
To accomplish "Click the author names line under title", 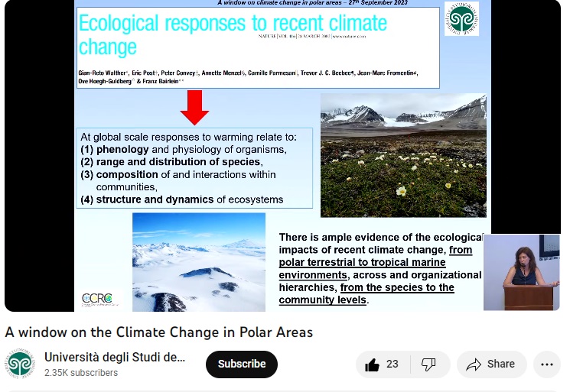I will click(x=248, y=73).
